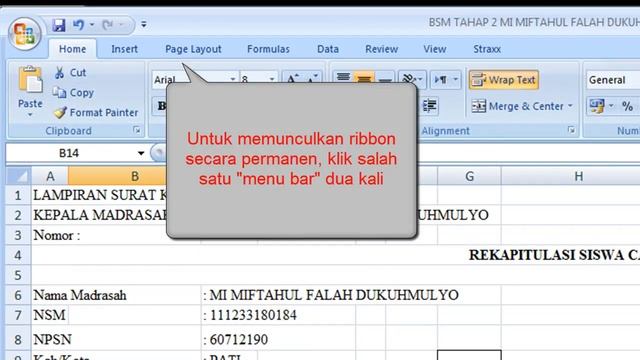Image resolution: width=640 pixels, height=360 pixels.
Task: Click the Grow Font icon
Action: point(292,78)
